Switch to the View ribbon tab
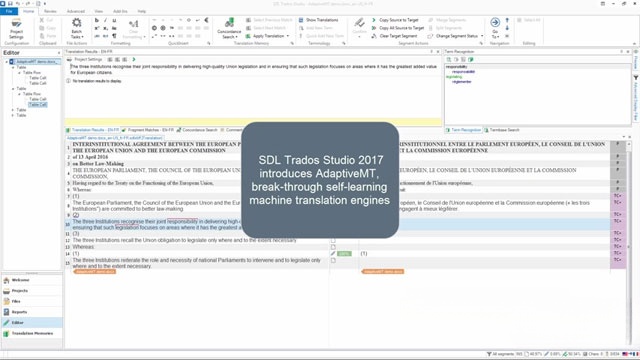The width and height of the screenshot is (640, 360). (99, 11)
